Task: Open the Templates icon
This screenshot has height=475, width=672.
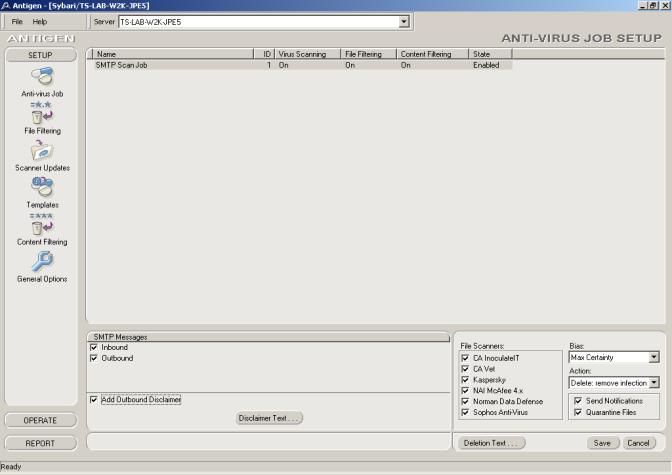Action: (x=42, y=187)
